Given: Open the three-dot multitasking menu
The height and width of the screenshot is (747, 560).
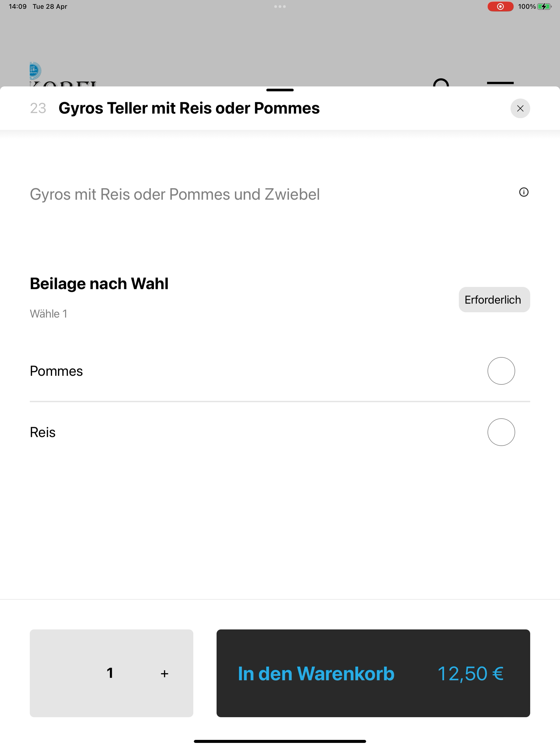Looking at the screenshot, I should 280,6.
